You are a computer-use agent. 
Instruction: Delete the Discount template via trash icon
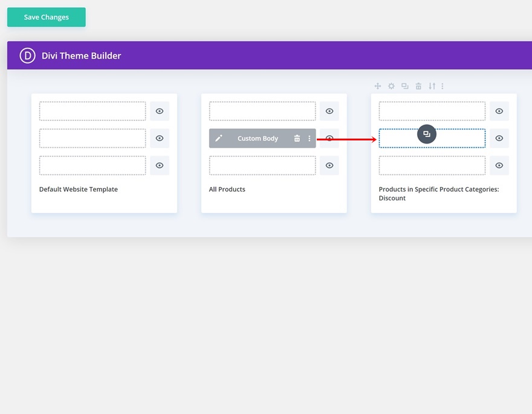pyautogui.click(x=418, y=86)
